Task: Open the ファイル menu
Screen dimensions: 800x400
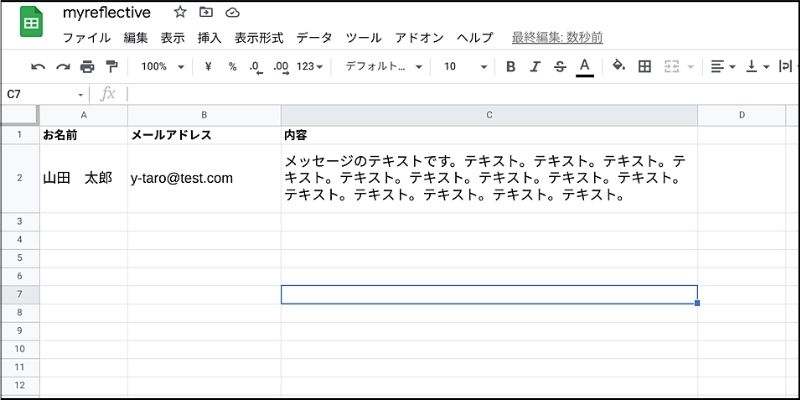Action: click(86, 38)
